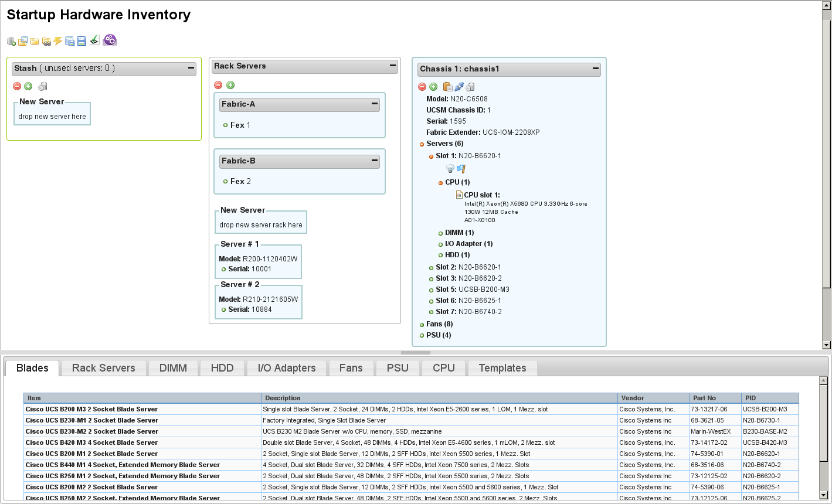Click the light bulb icon under Slot 1
The image size is (832, 504).
[450, 169]
